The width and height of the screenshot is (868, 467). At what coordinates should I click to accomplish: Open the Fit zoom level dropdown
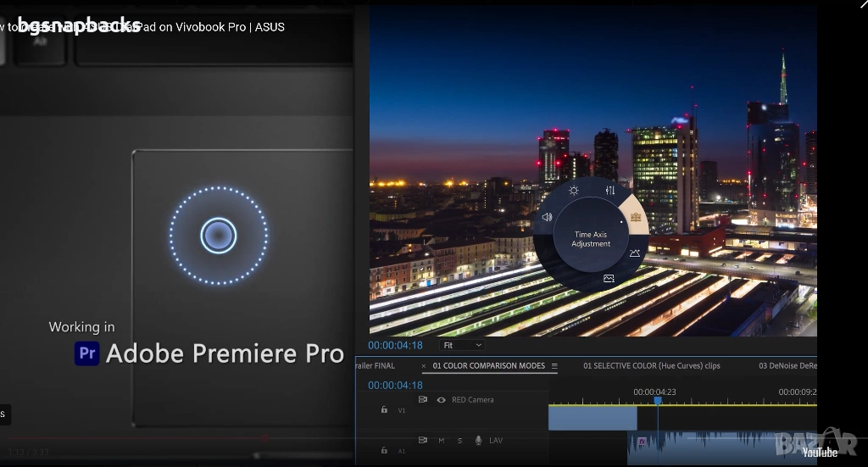(462, 346)
